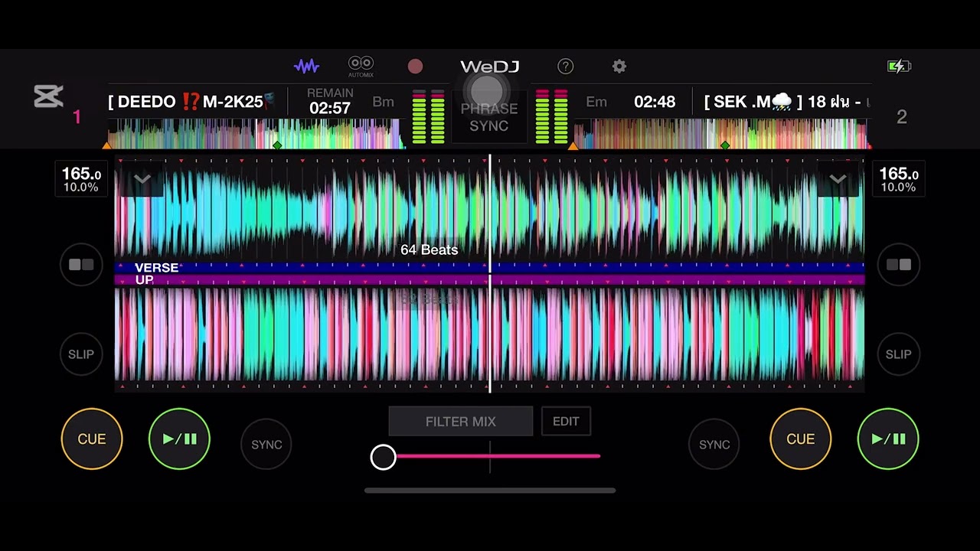Screen dimensions: 980x551
Task: Toggle SLIP mode on deck 1
Action: 81,354
